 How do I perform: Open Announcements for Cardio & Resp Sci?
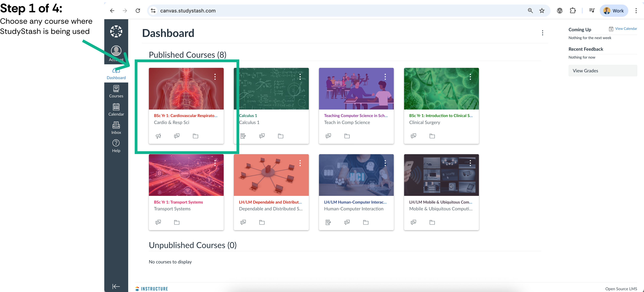[x=158, y=136]
